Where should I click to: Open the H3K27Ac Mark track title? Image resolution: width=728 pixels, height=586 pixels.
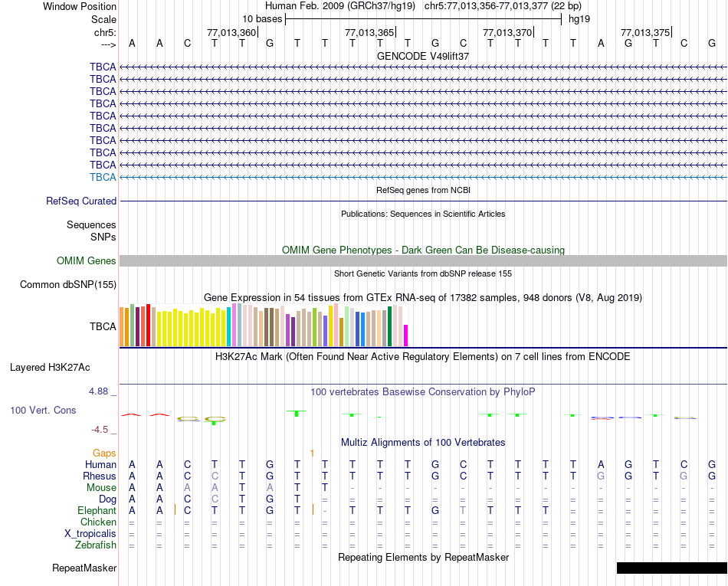pyautogui.click(x=423, y=357)
